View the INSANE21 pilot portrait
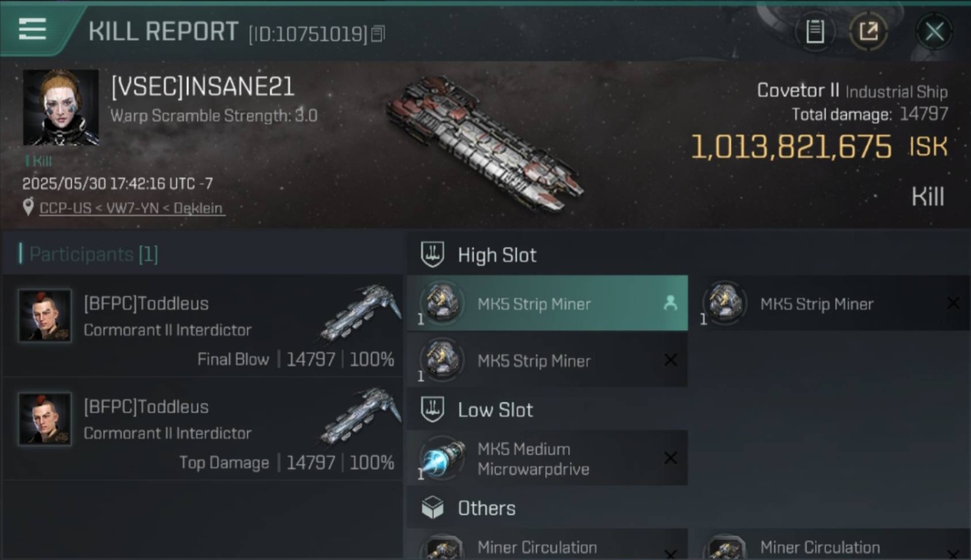Screen dimensions: 971x560 (61, 108)
